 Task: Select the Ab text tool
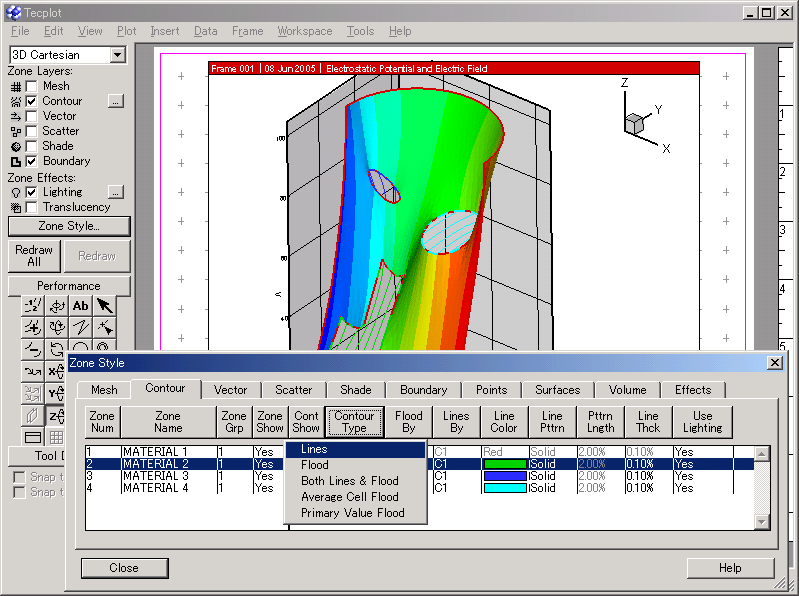(80, 306)
